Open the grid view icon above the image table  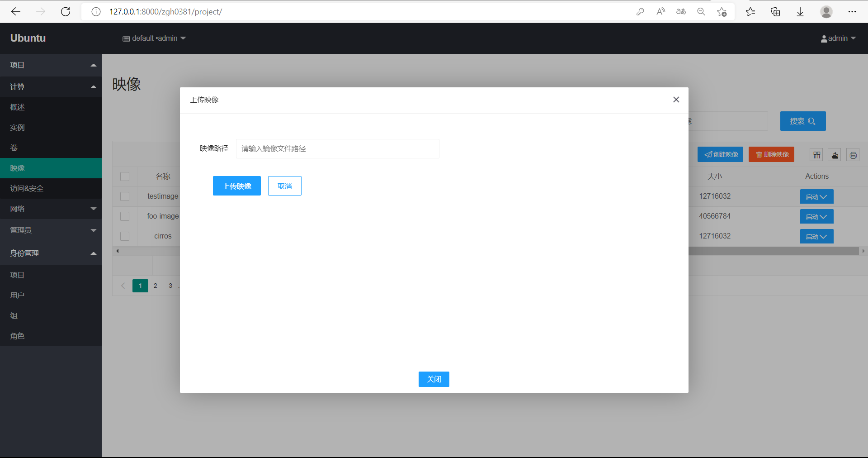click(816, 154)
